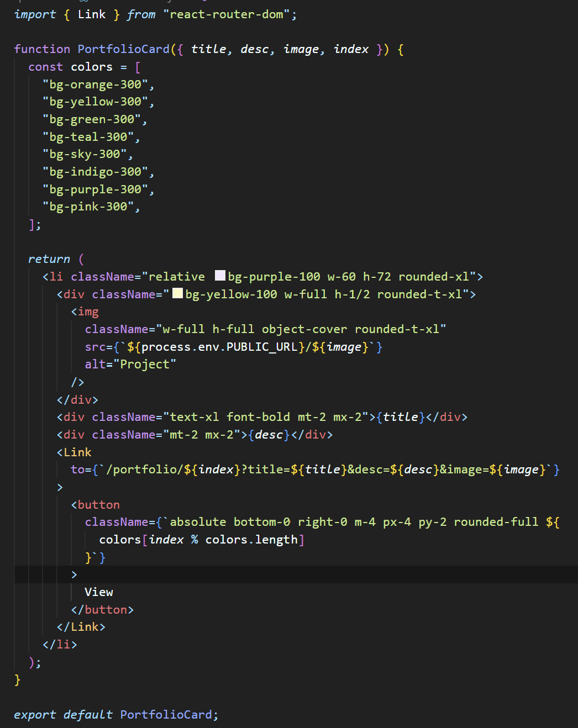Click the return keyword

point(49,259)
